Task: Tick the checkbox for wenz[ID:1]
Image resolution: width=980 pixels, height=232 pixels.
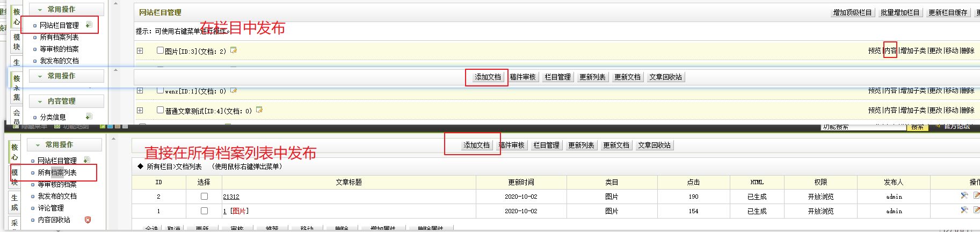Action: point(160,90)
